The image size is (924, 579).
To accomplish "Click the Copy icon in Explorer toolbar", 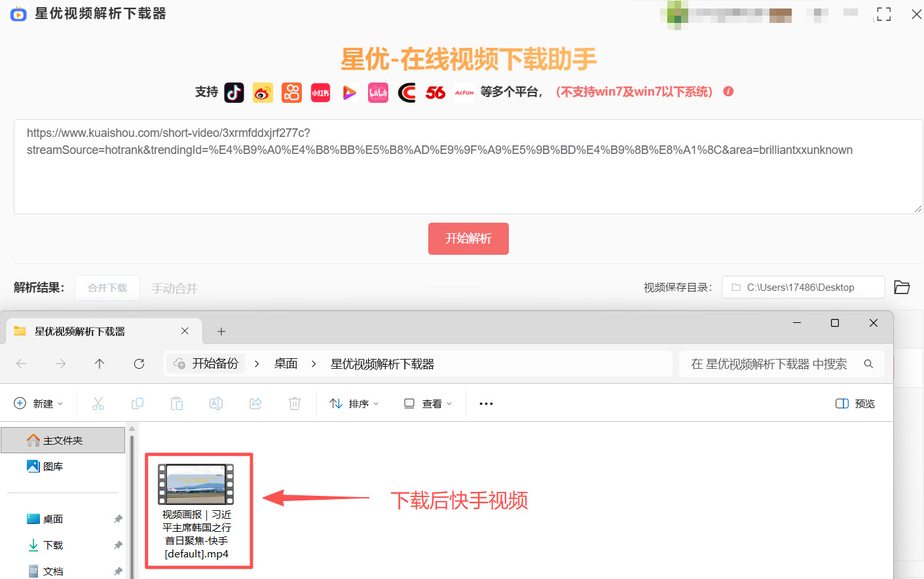I will coord(138,403).
